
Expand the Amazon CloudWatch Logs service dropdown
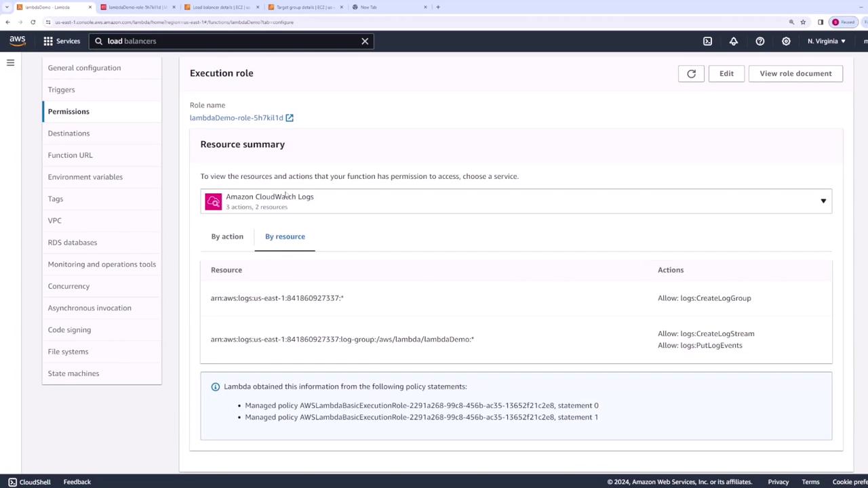coord(516,201)
